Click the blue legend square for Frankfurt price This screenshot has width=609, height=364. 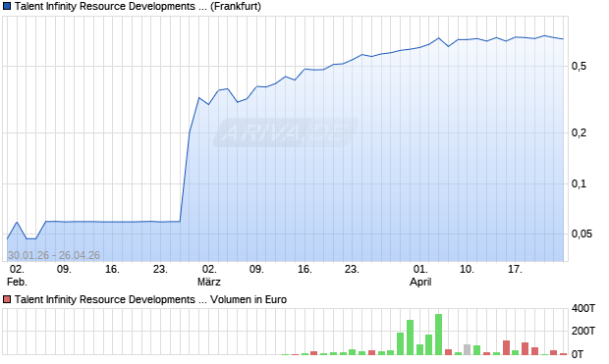coord(7,7)
